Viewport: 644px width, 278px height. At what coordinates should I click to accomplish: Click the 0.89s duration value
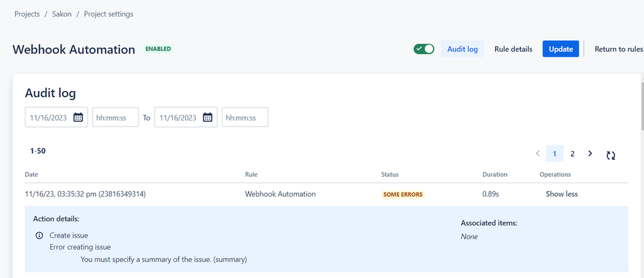coord(491,194)
